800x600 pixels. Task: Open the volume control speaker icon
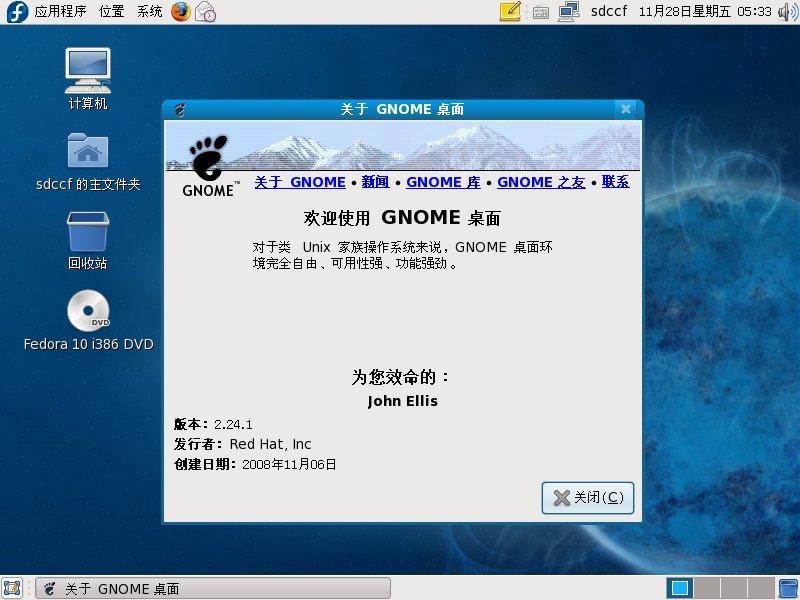(x=787, y=12)
